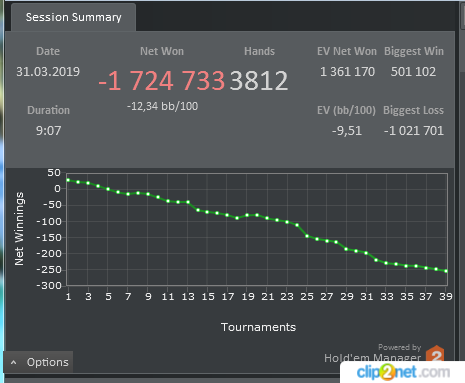465x383 pixels.
Task: Click the first data point on graph
Action: (68, 180)
